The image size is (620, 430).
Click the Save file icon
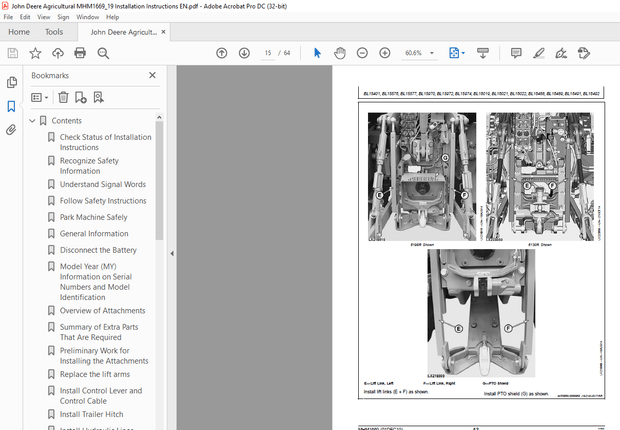tap(13, 53)
